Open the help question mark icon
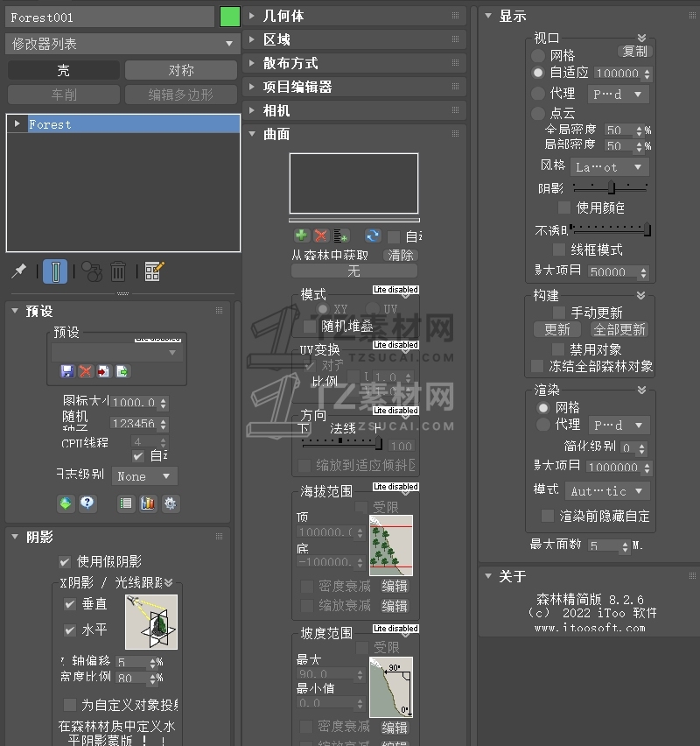This screenshot has width=700, height=746. (x=87, y=503)
